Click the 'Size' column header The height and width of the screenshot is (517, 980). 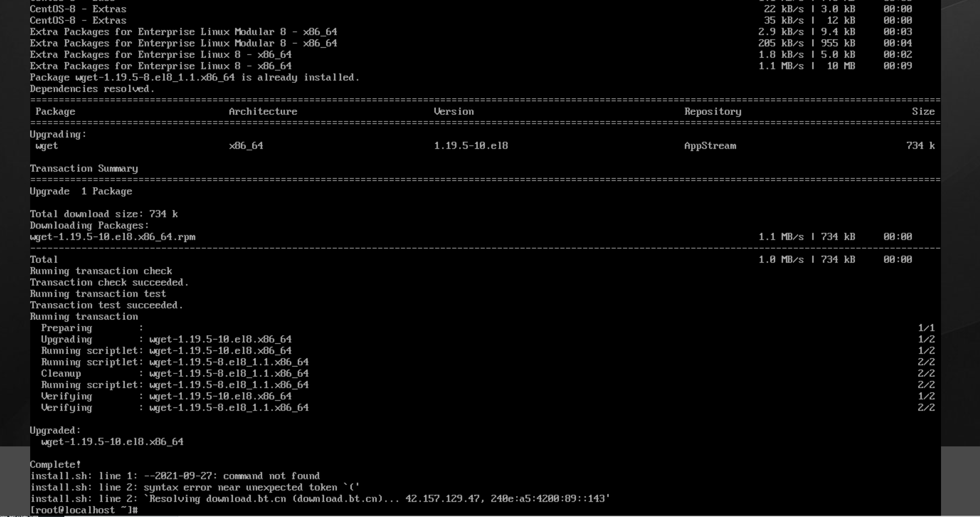(x=923, y=112)
